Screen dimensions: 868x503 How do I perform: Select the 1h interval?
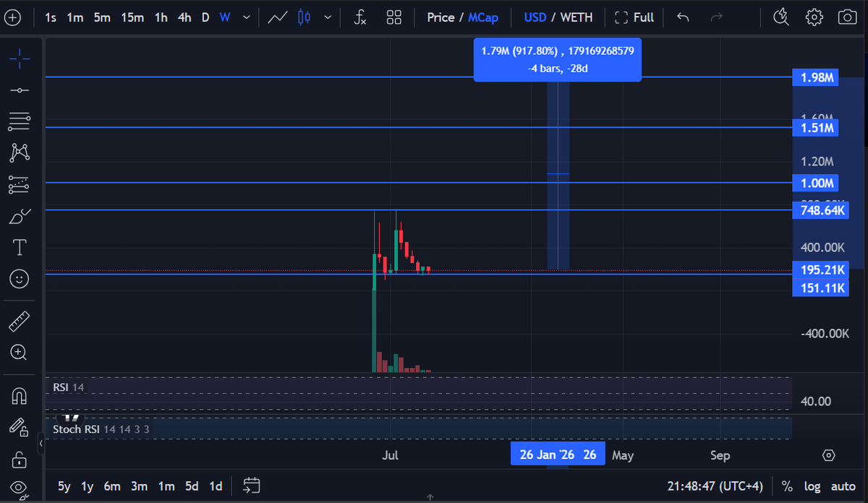161,17
